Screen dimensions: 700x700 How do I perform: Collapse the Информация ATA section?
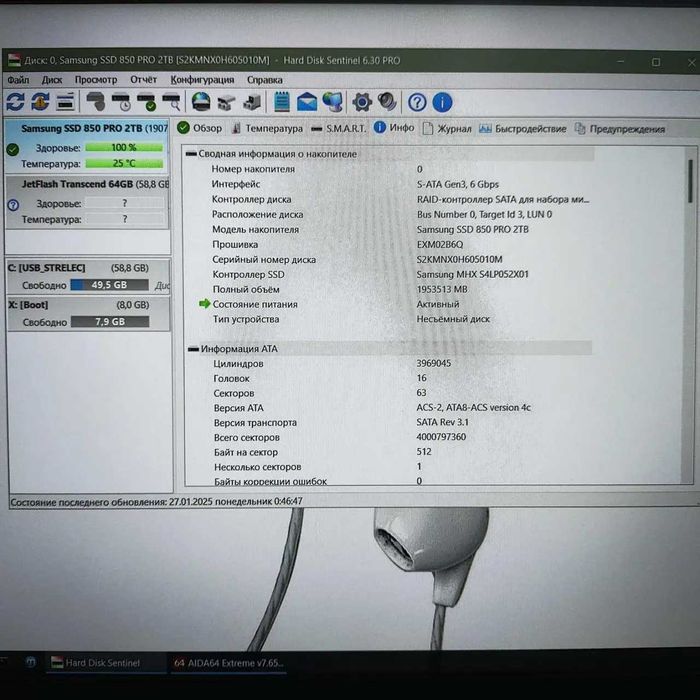tap(193, 349)
